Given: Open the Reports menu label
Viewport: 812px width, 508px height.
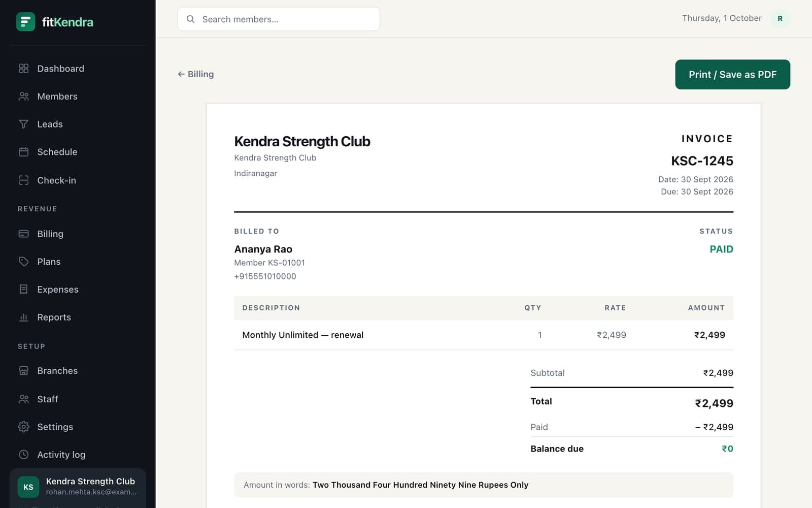Looking at the screenshot, I should pos(54,317).
